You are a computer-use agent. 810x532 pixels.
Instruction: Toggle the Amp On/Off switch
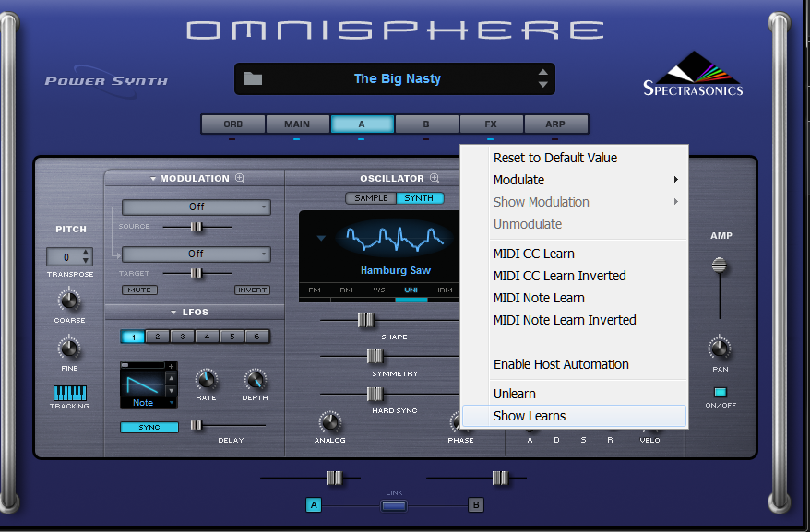pyautogui.click(x=721, y=392)
